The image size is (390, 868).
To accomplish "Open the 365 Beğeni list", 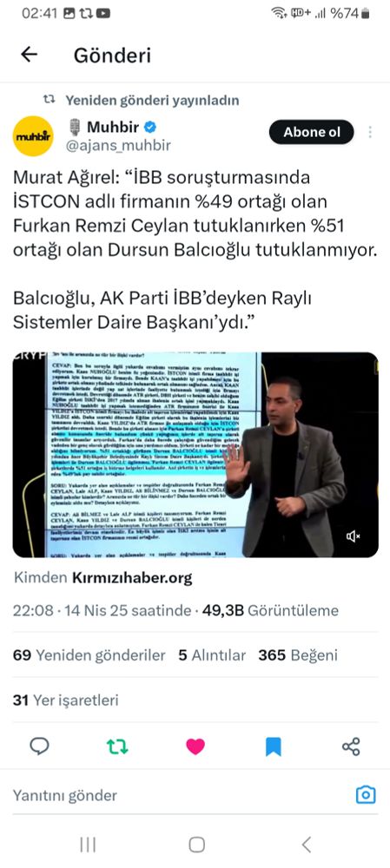I will tap(298, 655).
